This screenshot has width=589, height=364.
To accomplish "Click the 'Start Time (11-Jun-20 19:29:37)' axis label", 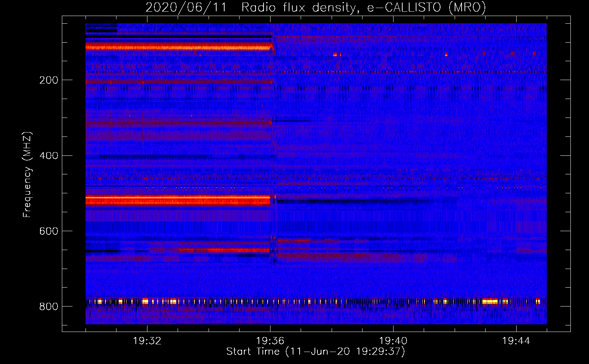I will [316, 352].
